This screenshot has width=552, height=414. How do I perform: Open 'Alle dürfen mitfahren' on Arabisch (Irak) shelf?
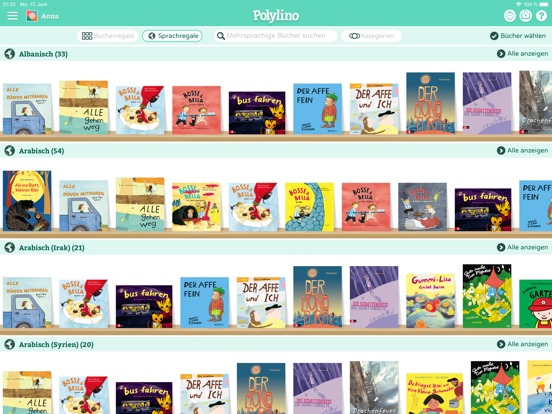(27, 302)
